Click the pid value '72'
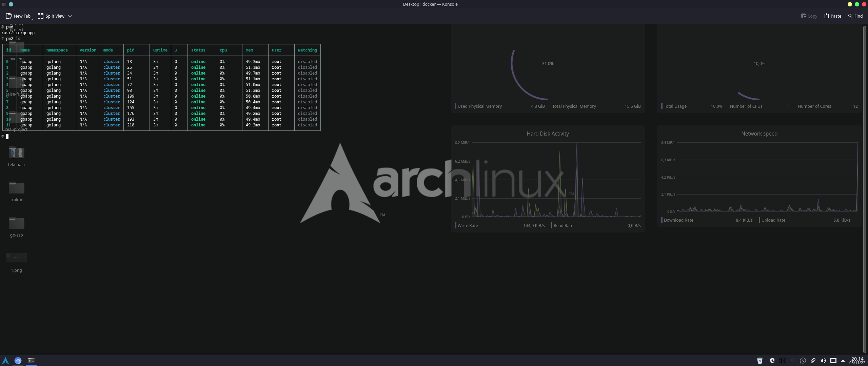868x366 pixels. (130, 85)
